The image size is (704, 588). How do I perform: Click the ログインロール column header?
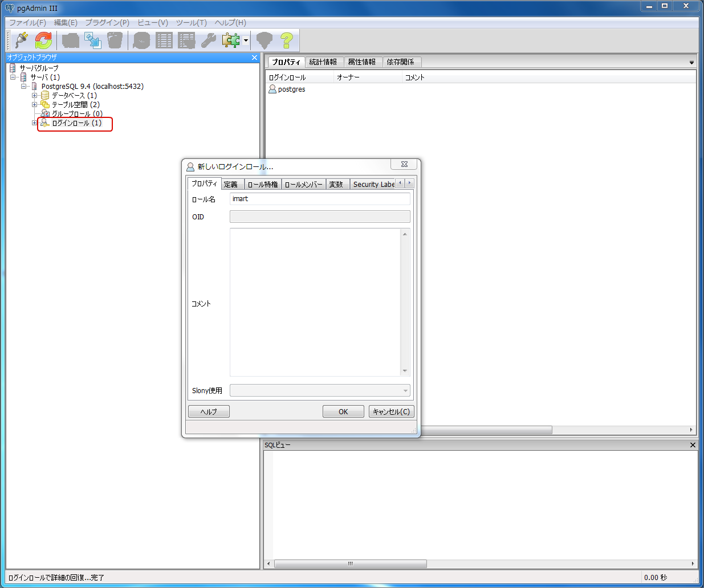coord(299,77)
